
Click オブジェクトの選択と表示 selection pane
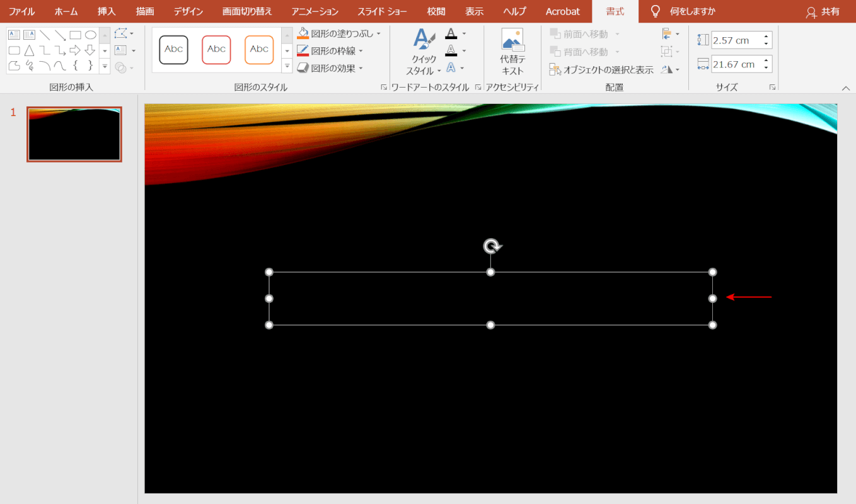601,70
